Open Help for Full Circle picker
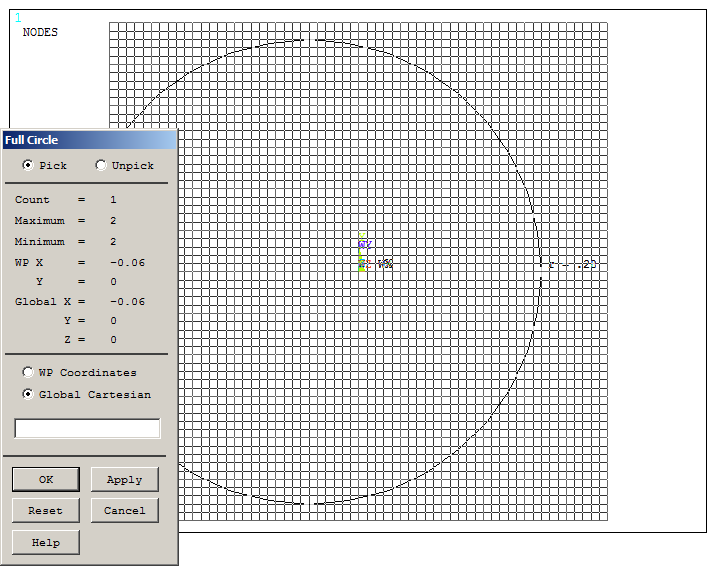 (46, 542)
